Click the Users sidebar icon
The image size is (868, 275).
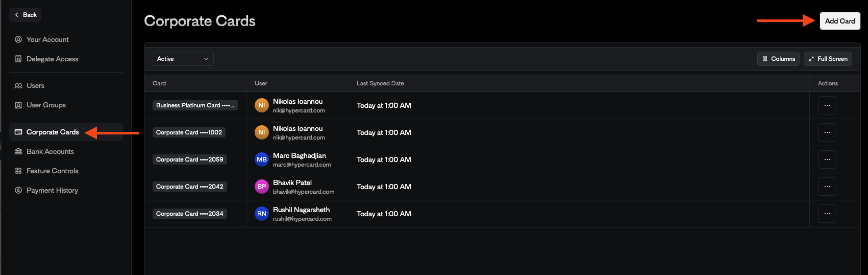tap(18, 86)
